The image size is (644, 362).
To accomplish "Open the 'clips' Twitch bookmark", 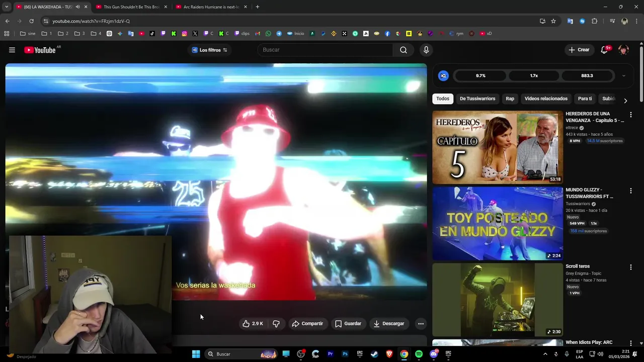I will [242, 34].
